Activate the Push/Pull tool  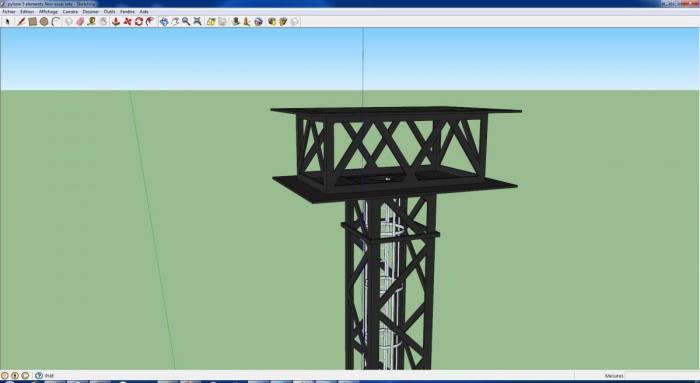point(116,21)
